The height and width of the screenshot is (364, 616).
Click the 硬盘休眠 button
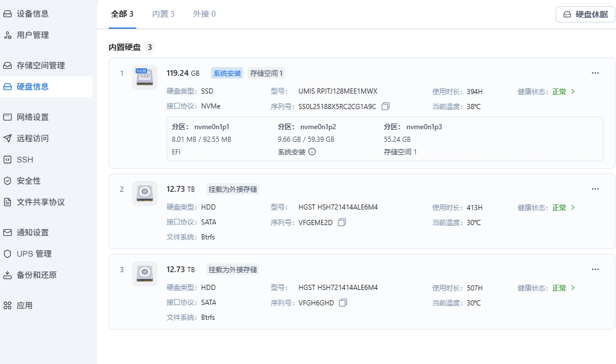point(586,14)
